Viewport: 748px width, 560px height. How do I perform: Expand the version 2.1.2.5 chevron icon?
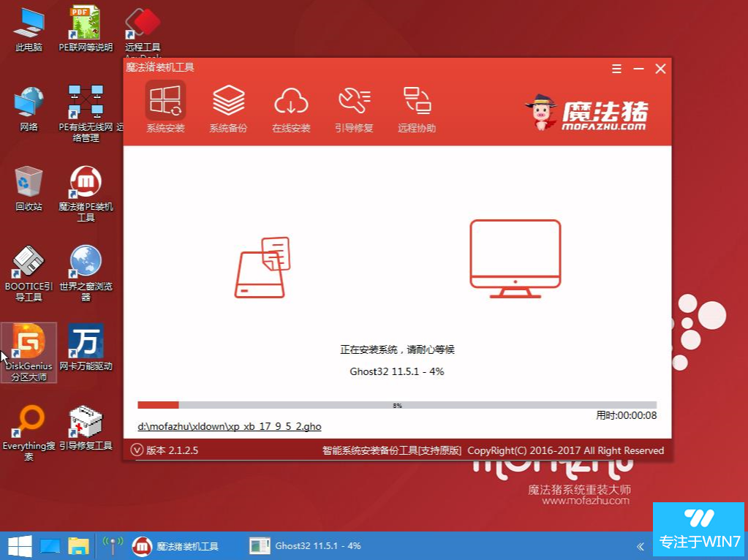(x=137, y=450)
